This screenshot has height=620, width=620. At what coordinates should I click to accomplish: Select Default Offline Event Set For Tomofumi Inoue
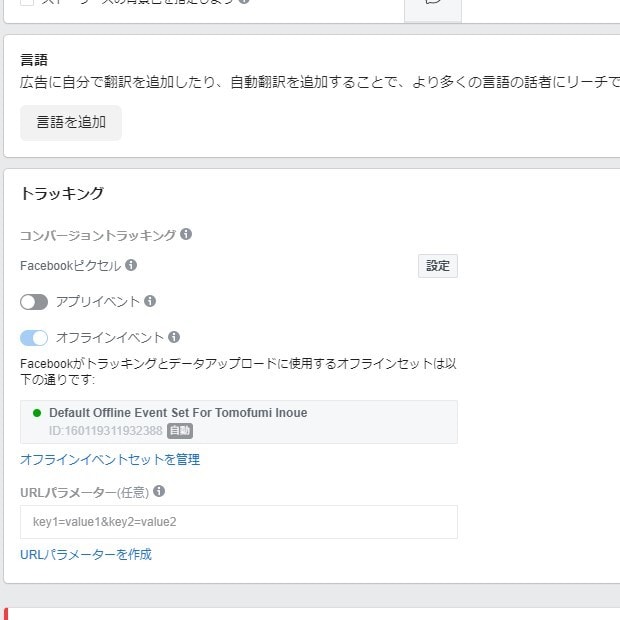coord(239,422)
